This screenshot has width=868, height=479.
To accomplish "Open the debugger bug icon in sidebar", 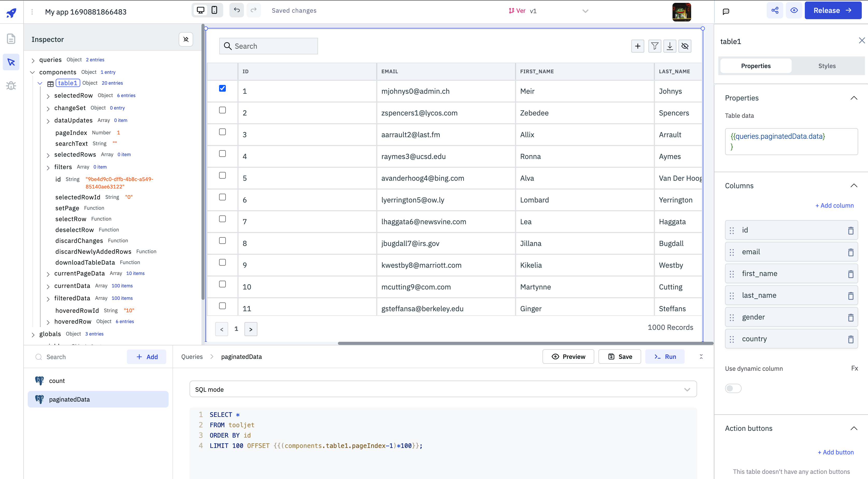I will [x=11, y=85].
